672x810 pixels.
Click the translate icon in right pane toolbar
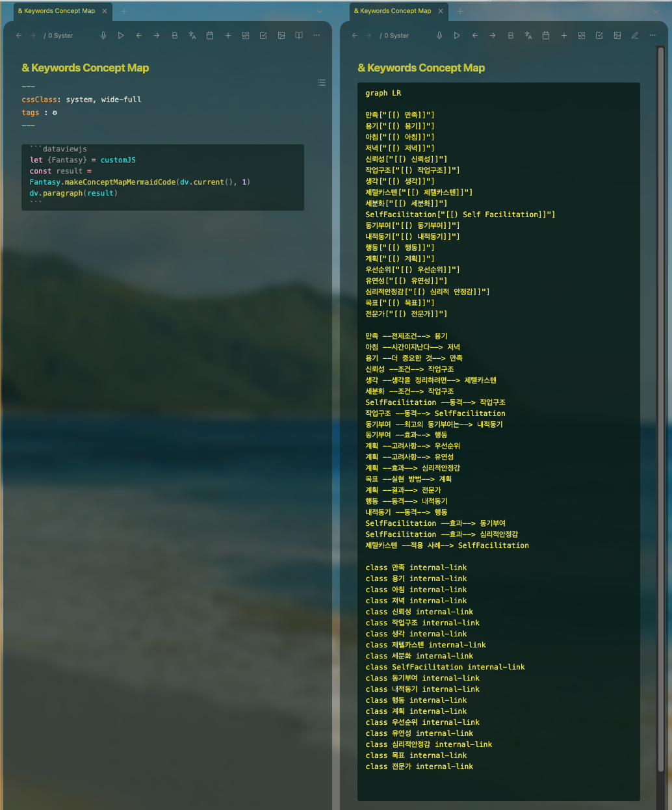click(x=528, y=36)
